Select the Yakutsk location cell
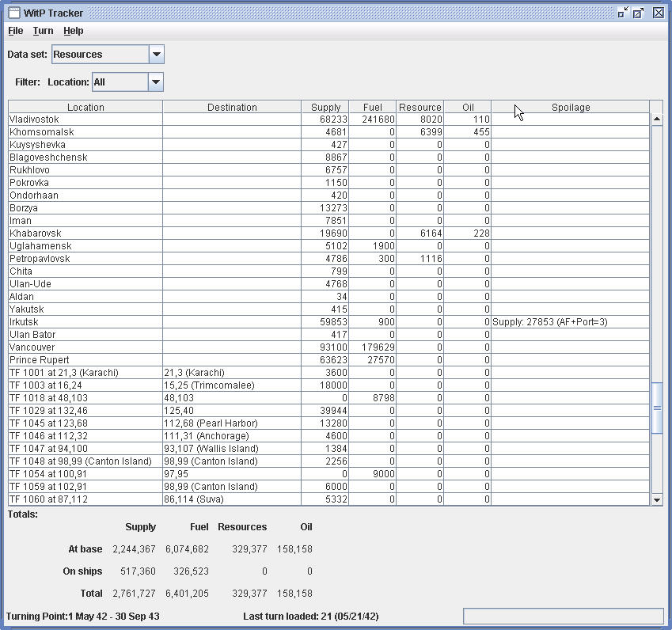Screen dimensions: 672x630 (85, 309)
